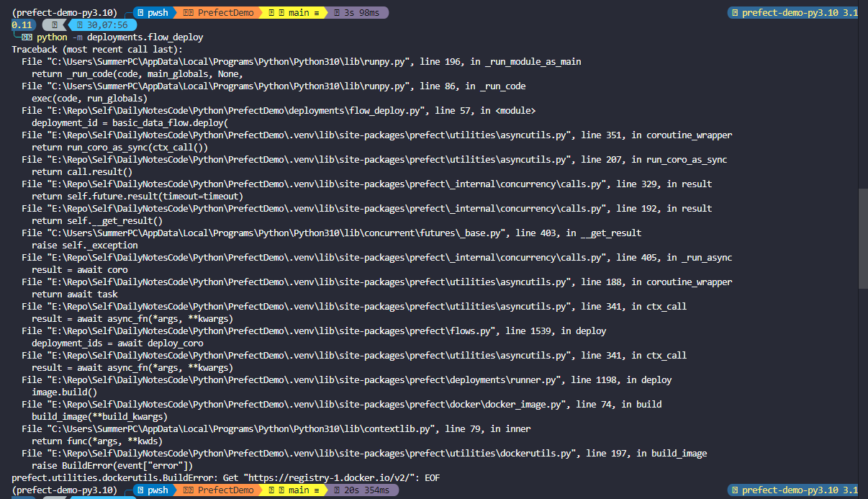Click contextlib.py line 79 inner entry
Image resolution: width=868 pixels, height=499 pixels.
276,428
